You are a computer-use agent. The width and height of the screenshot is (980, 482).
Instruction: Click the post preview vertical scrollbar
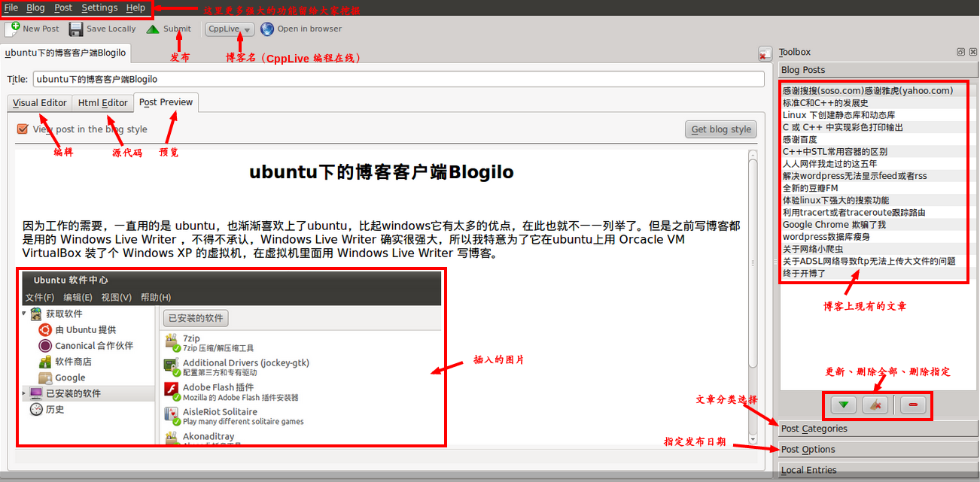[753, 297]
